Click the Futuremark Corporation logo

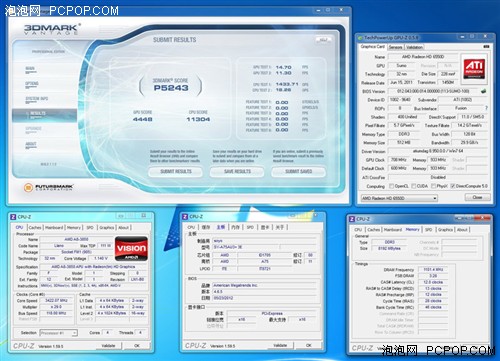tap(49, 187)
